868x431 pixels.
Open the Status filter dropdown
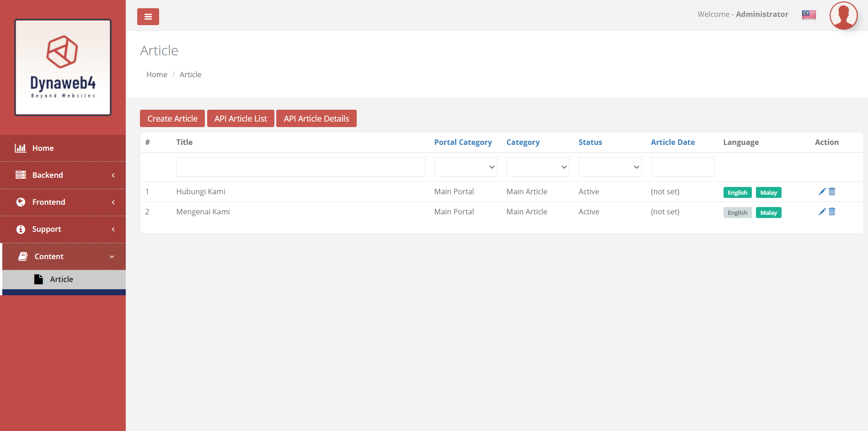tap(610, 167)
